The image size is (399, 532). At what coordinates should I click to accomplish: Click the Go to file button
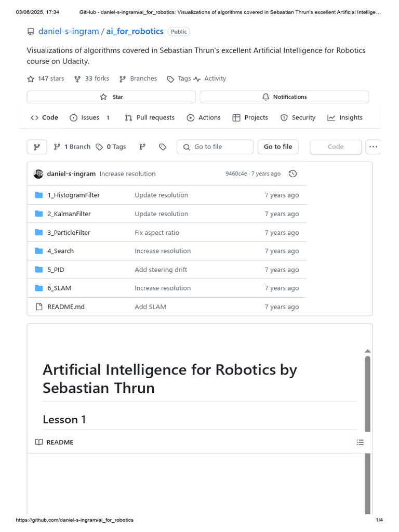tap(278, 147)
